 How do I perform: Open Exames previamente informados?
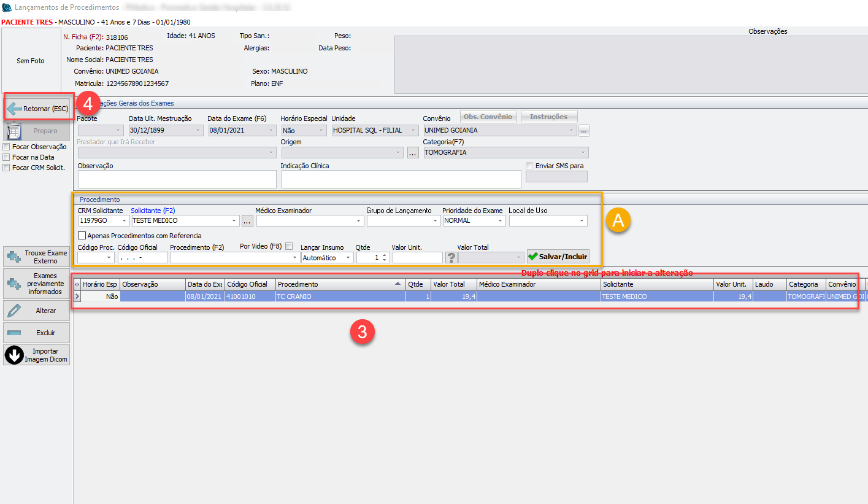(x=36, y=284)
